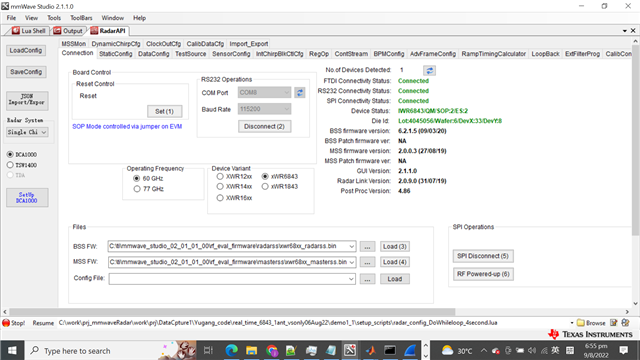
Task: Refresh the detected devices count
Action: [429, 70]
